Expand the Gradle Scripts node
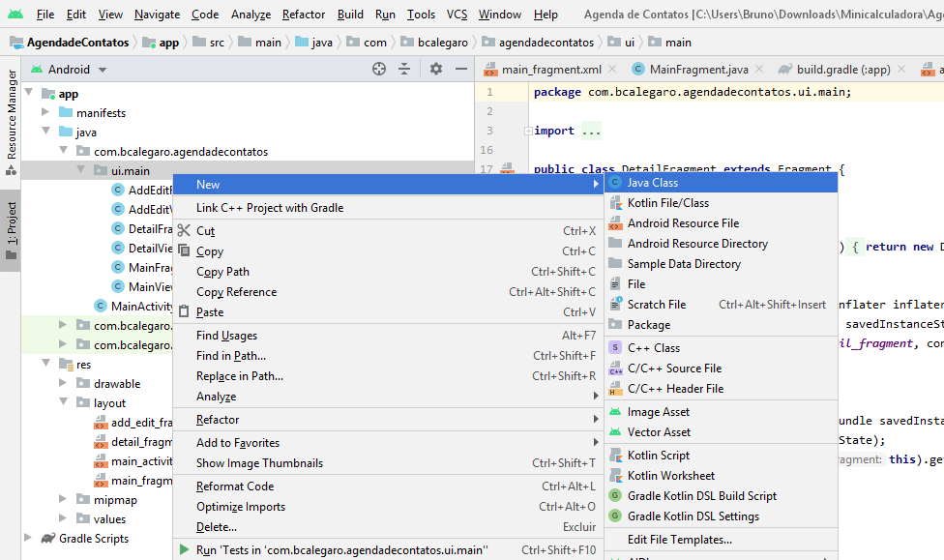 [28, 539]
